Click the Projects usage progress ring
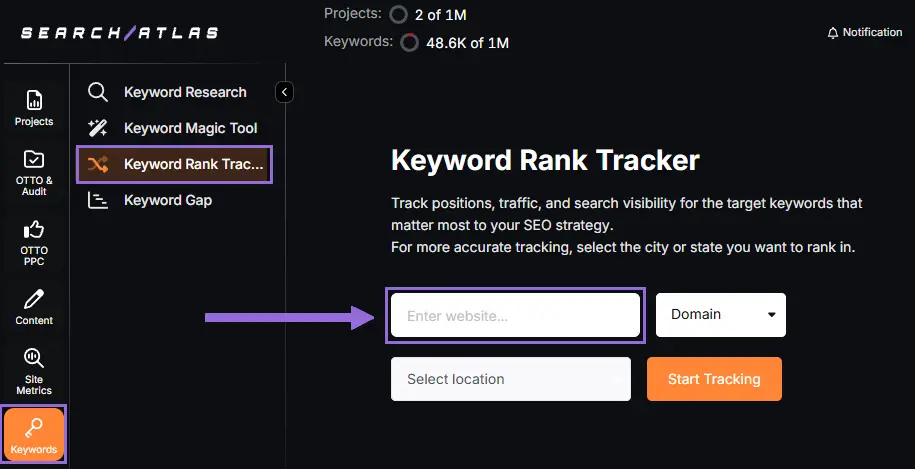The image size is (915, 469). [399, 15]
